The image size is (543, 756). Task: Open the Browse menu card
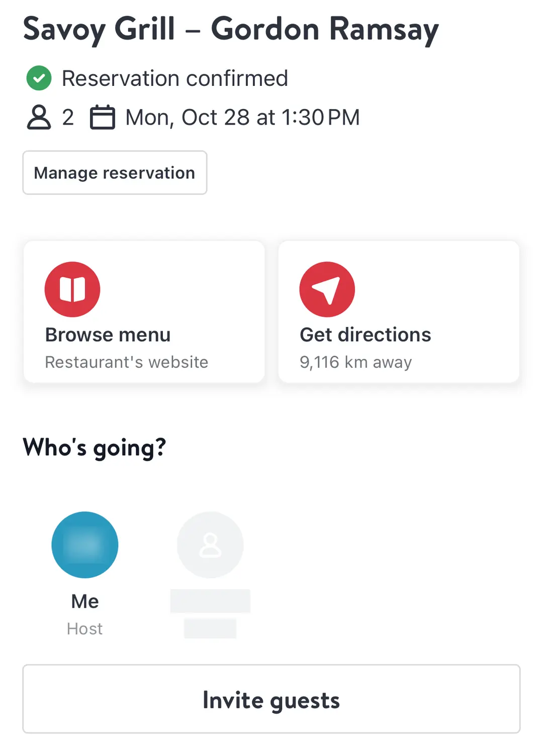(x=144, y=312)
